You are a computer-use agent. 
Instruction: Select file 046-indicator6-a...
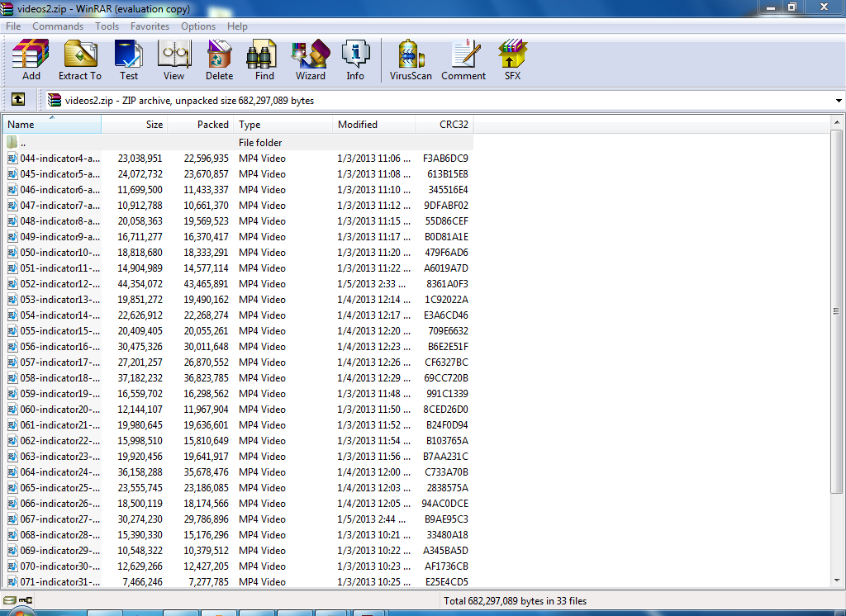click(x=59, y=189)
